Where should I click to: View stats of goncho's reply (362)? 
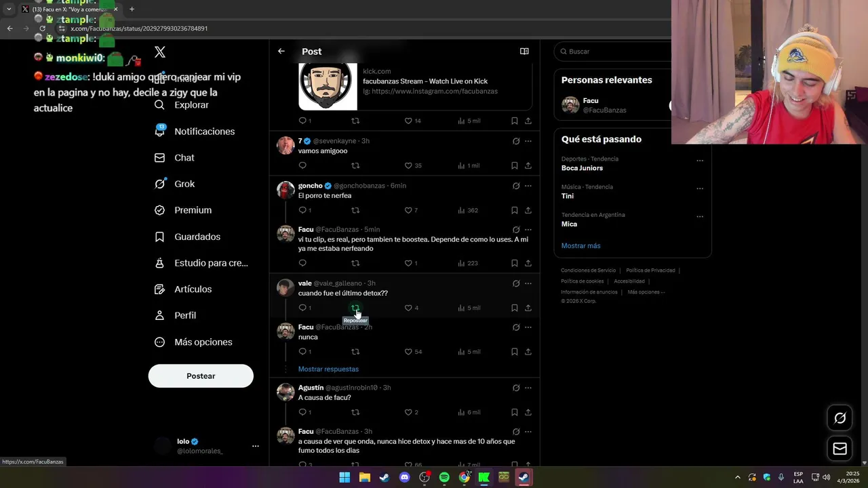(x=468, y=210)
